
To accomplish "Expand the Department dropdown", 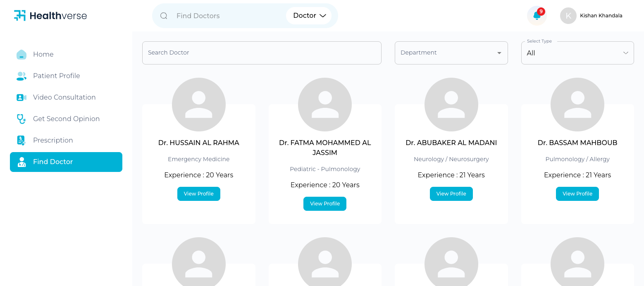I will [x=451, y=52].
